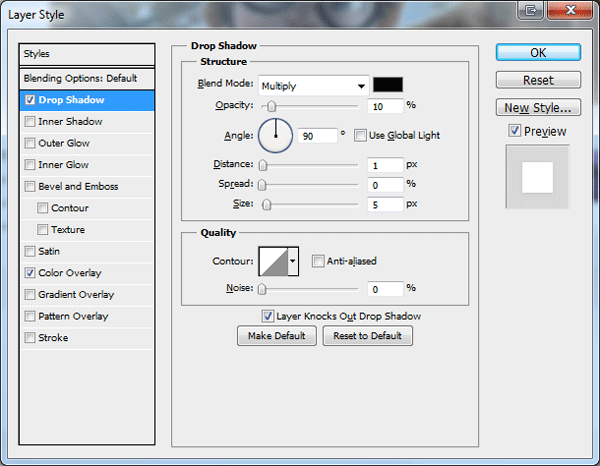Viewport: 600px width, 466px height.
Task: Click the Make Default button
Action: click(277, 336)
